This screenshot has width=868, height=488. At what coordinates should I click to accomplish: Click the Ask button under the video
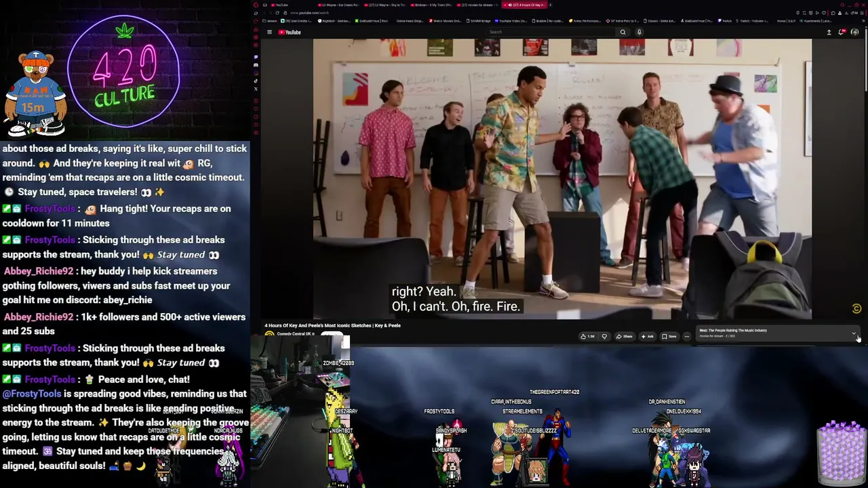click(648, 336)
